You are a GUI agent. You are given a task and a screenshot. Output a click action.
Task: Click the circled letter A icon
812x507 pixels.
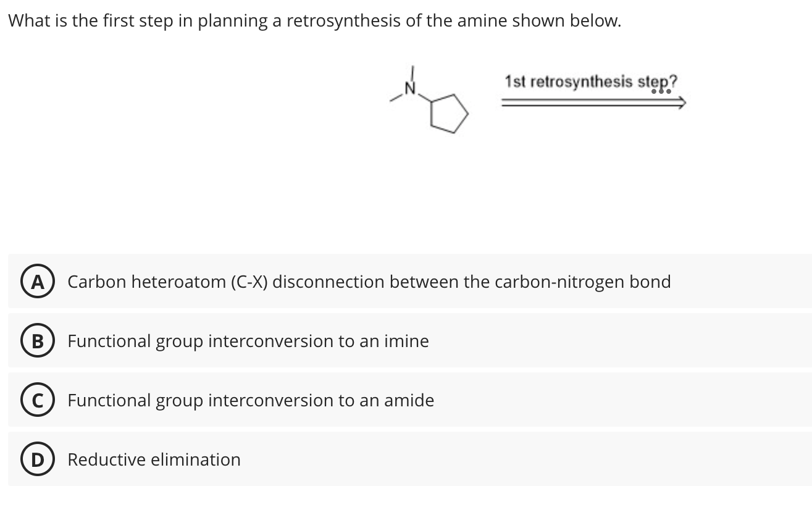click(37, 282)
